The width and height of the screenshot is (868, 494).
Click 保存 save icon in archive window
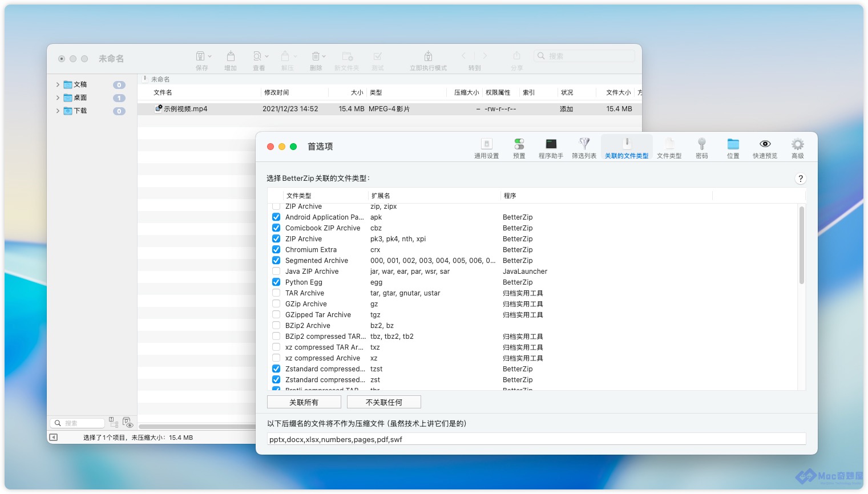pyautogui.click(x=200, y=56)
